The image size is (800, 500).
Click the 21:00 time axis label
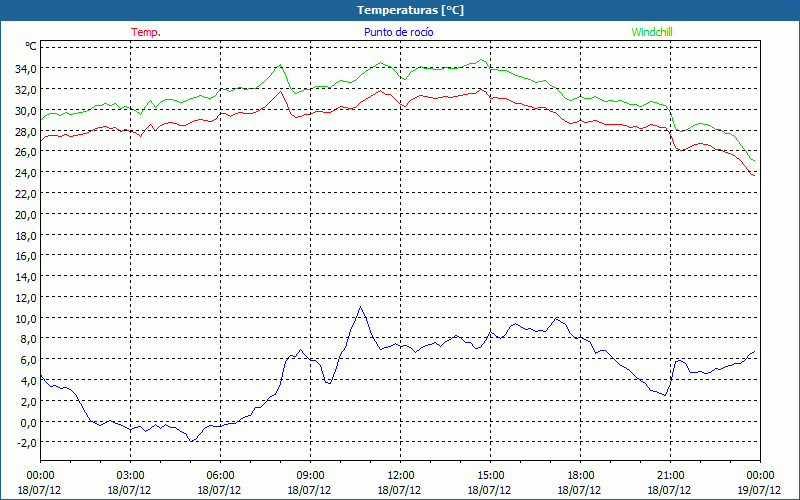point(670,476)
